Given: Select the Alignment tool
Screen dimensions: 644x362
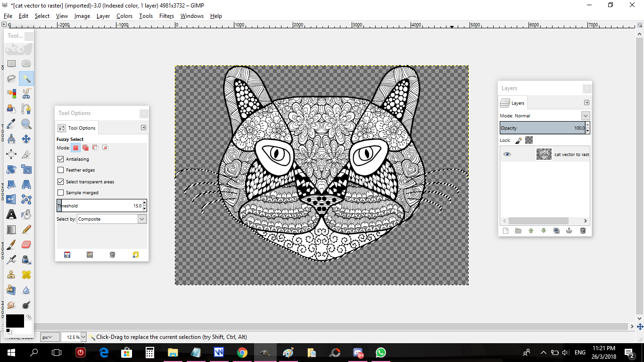Looking at the screenshot, I should [11, 154].
